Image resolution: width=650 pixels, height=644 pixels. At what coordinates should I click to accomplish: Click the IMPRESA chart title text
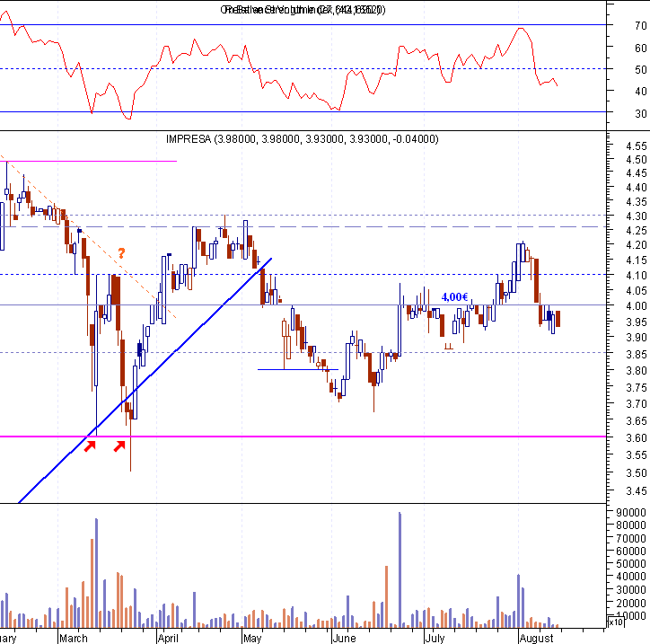pos(302,139)
